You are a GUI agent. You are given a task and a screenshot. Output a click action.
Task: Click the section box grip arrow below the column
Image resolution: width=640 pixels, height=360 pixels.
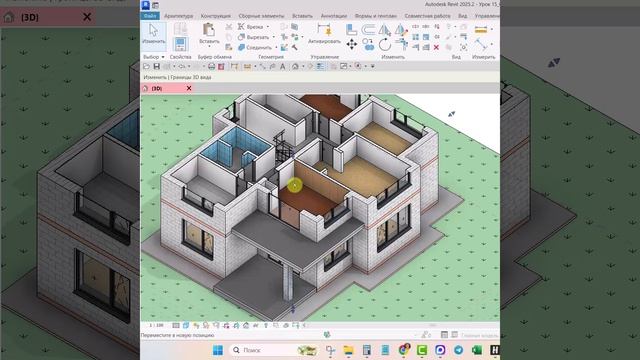pos(293,309)
